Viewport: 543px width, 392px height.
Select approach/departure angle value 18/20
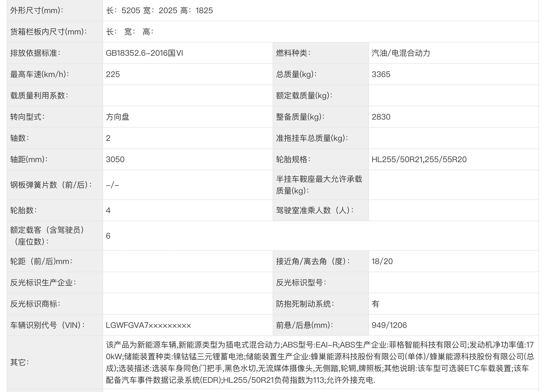(x=382, y=262)
